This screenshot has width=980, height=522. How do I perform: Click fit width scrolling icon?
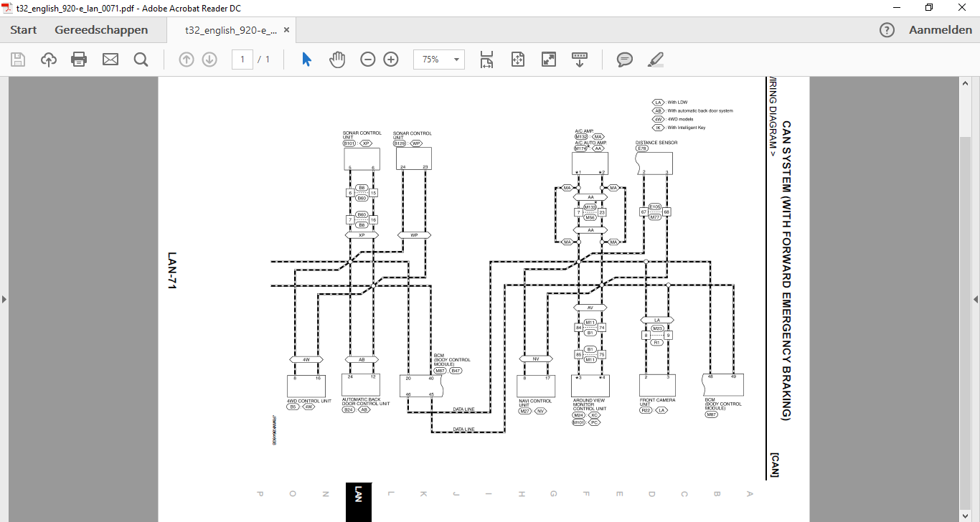486,60
